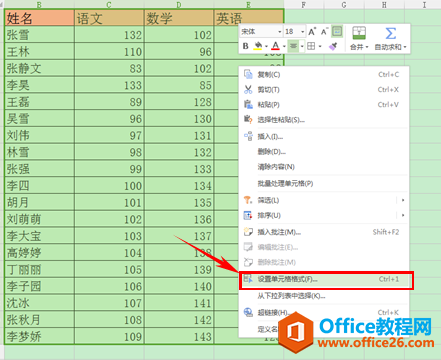The width and height of the screenshot is (441, 360).
Task: Open the 宋体 font name dropdown
Action: pos(279,32)
